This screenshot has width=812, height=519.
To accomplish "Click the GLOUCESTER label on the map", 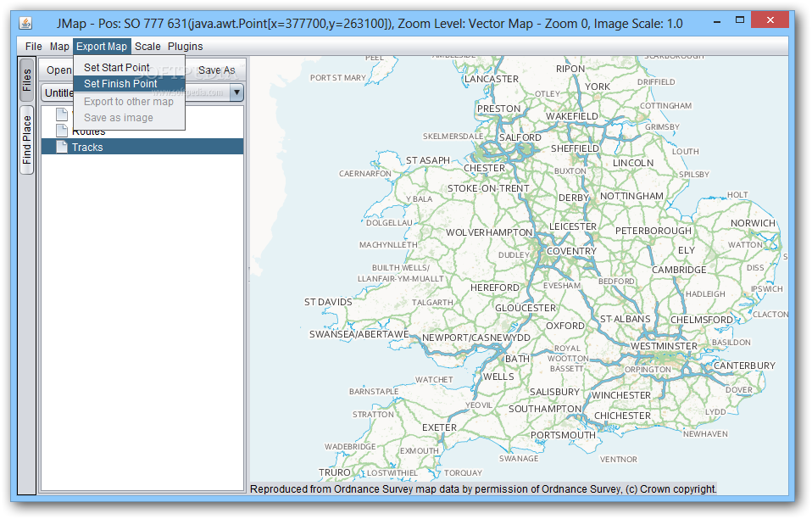I will coord(526,308).
